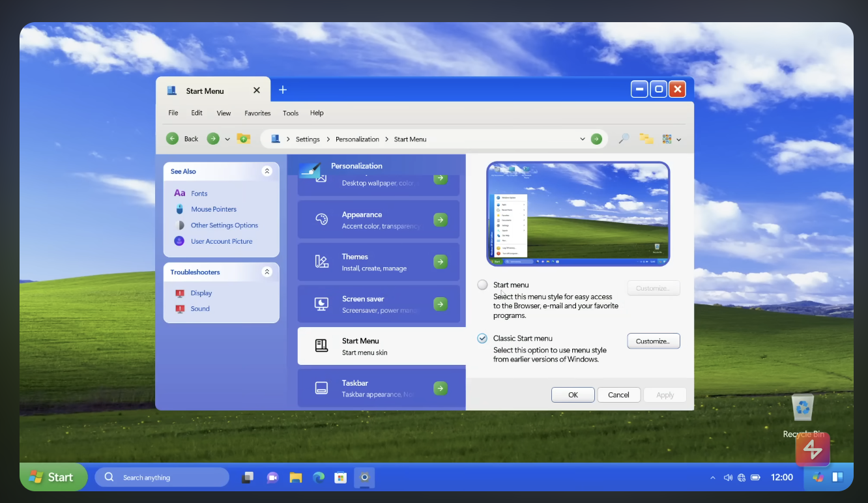Screen dimensions: 868x503
Task: Open Microsoft Edge from the taskbar
Action: click(x=318, y=478)
